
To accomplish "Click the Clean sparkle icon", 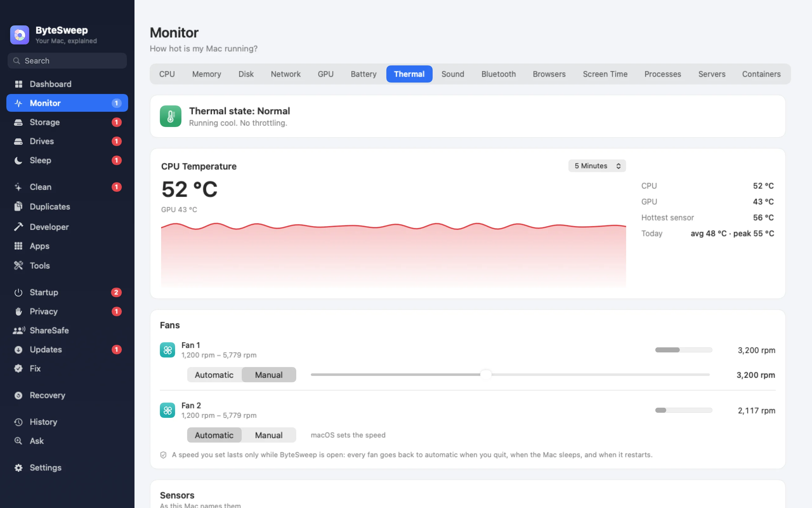I will (18, 187).
